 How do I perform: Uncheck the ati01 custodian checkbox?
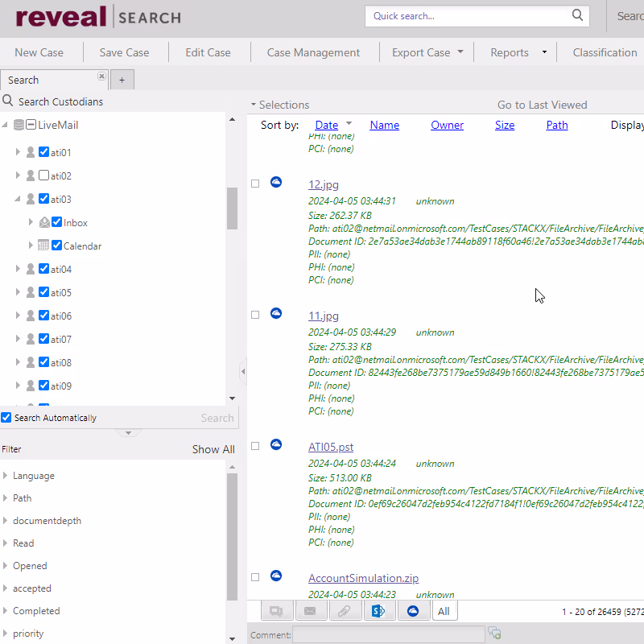click(43, 152)
